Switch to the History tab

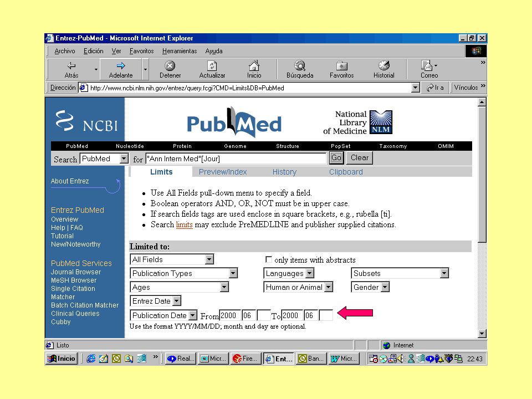(284, 172)
